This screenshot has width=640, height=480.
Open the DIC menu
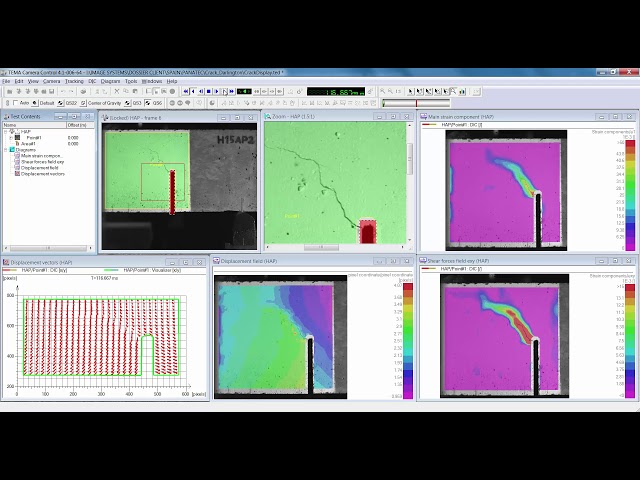click(92, 81)
